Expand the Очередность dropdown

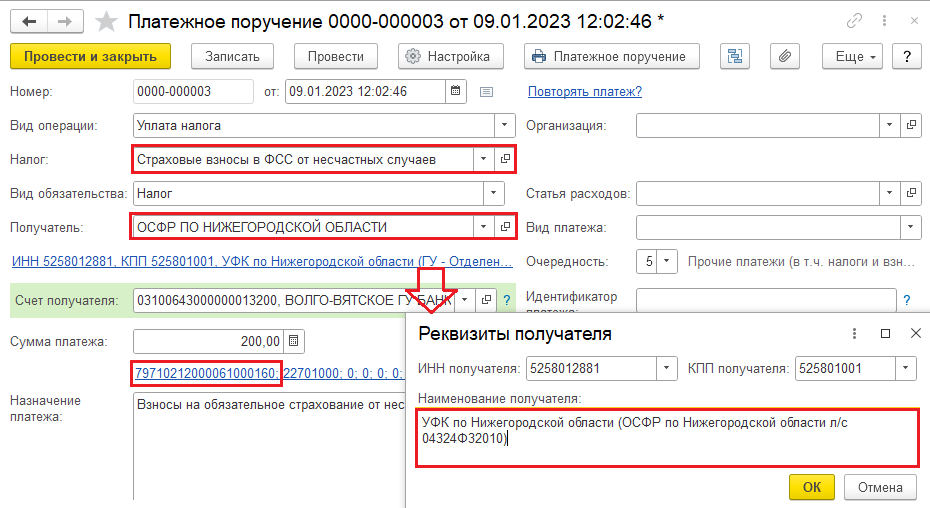tap(667, 261)
